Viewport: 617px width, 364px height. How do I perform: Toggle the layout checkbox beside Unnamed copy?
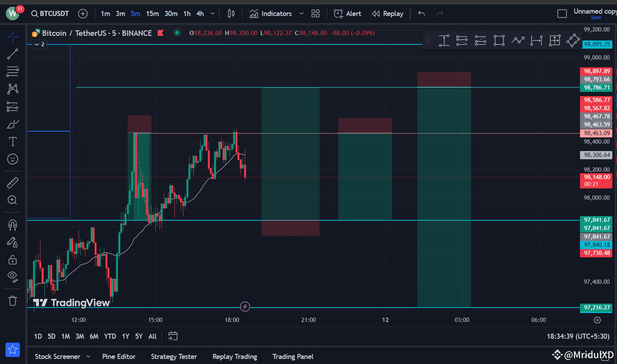562,14
